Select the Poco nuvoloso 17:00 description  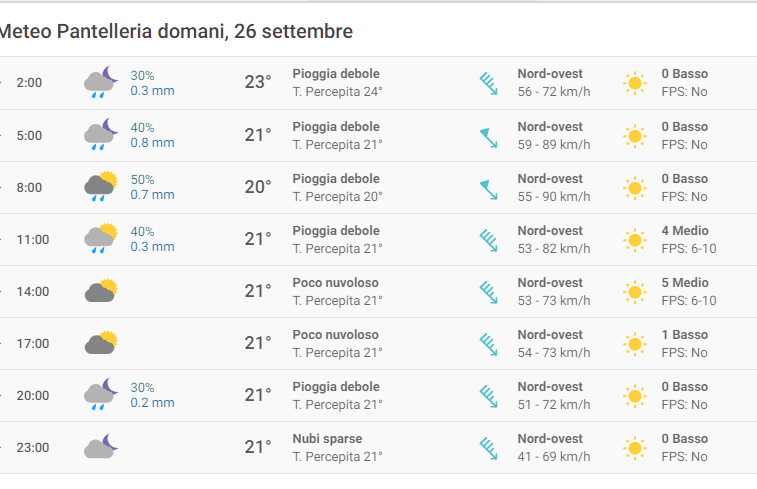tap(335, 335)
